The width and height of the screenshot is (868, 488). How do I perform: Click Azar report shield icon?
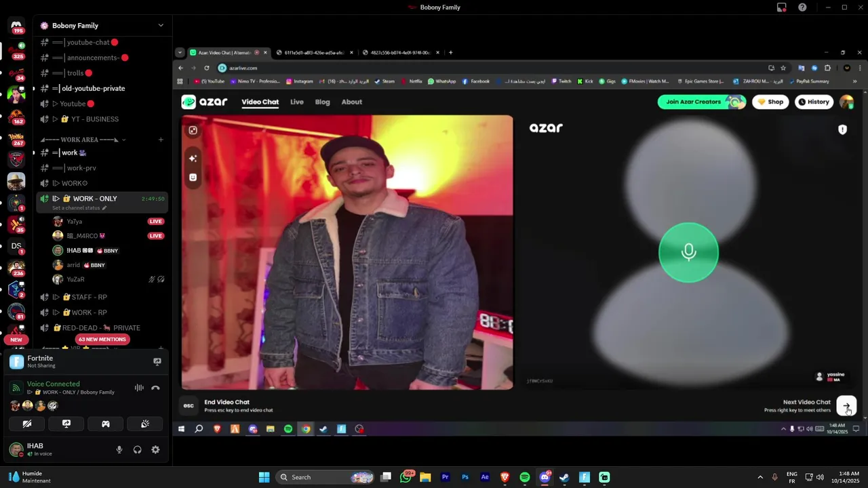tap(842, 129)
